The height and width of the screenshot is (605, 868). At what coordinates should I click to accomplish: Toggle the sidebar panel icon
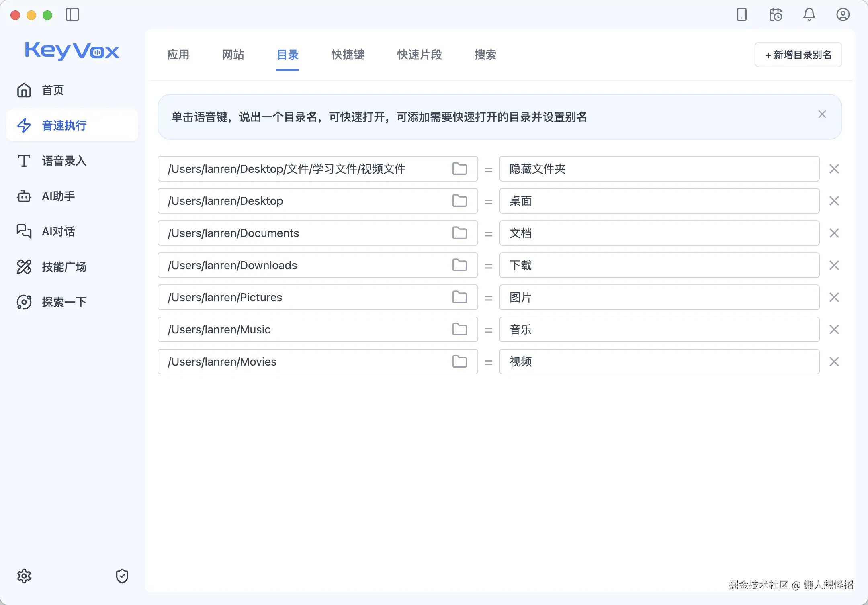pos(72,15)
